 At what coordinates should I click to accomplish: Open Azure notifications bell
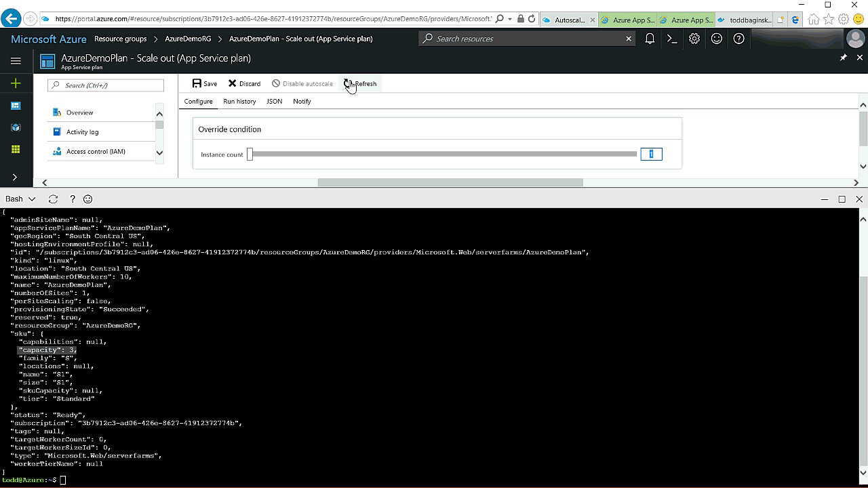point(650,39)
